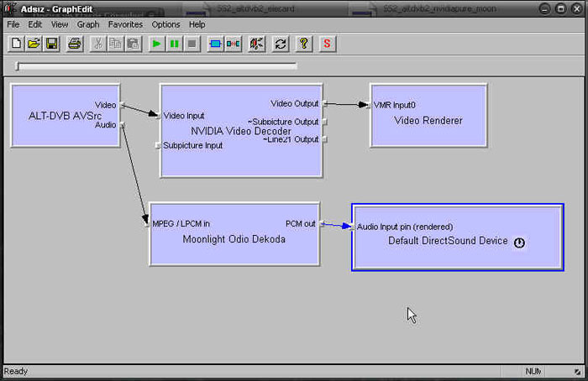
Task: Click ~Subpicture Output pin
Action: pyautogui.click(x=325, y=122)
